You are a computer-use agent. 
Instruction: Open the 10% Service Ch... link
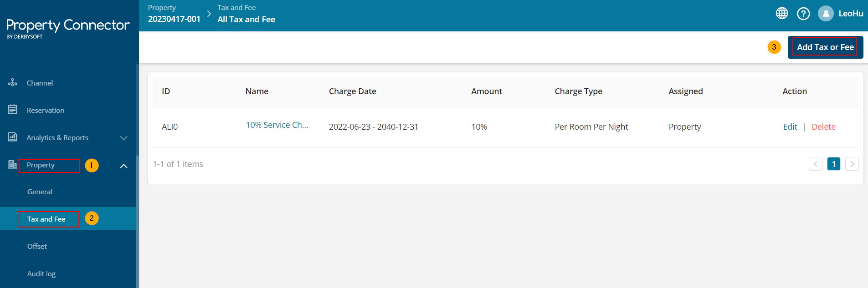pos(277,125)
